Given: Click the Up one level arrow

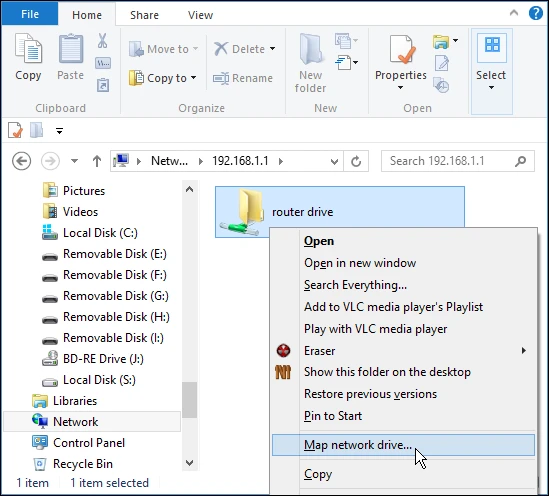Looking at the screenshot, I should click(97, 161).
